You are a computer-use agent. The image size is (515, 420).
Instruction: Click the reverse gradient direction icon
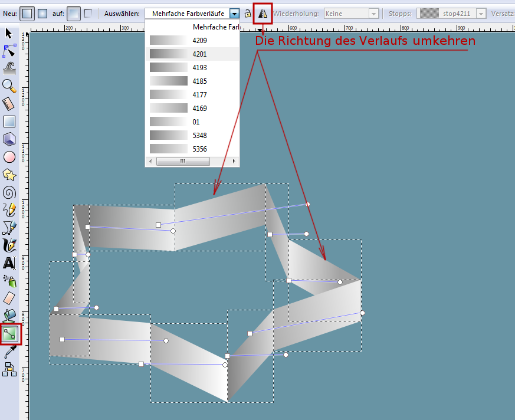263,13
